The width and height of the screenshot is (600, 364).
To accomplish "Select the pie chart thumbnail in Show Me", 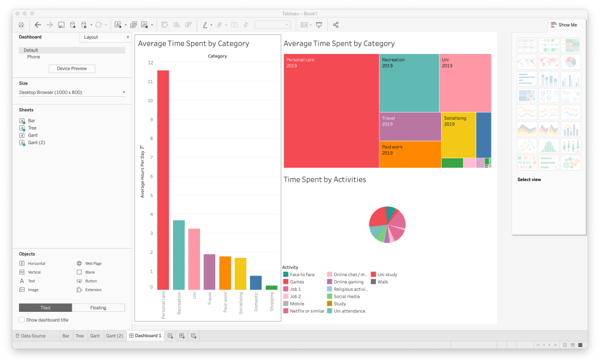I will [x=571, y=62].
